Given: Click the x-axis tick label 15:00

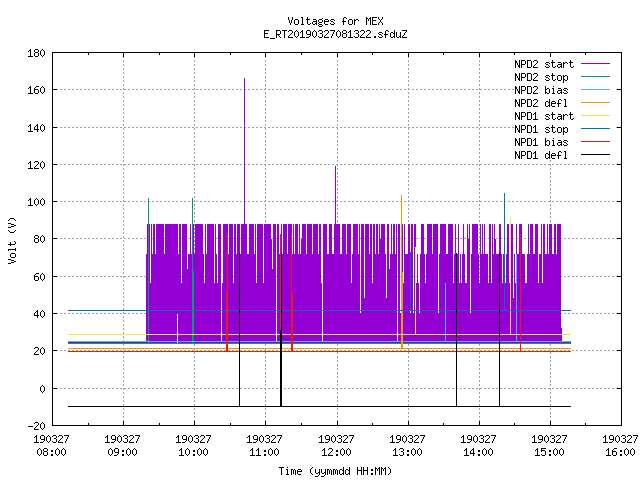Looking at the screenshot, I should [549, 452].
